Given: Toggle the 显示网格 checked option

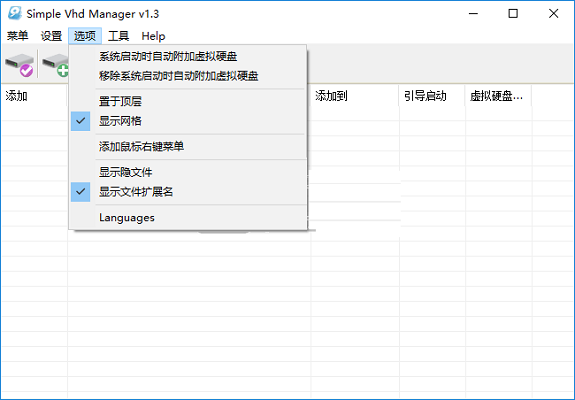Looking at the screenshot, I should point(188,121).
